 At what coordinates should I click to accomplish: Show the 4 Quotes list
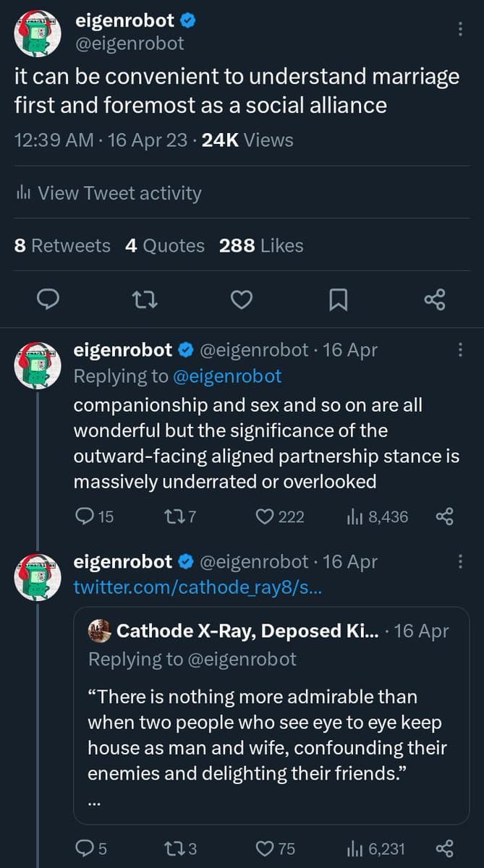[165, 246]
